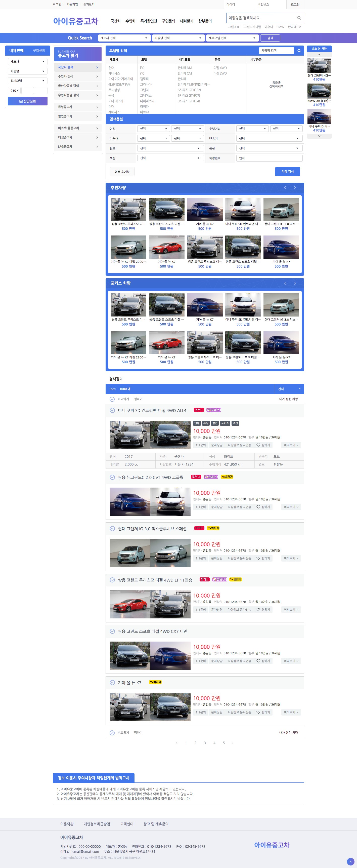Click 상담신청 button
The width and height of the screenshot is (357, 868).
(x=28, y=101)
